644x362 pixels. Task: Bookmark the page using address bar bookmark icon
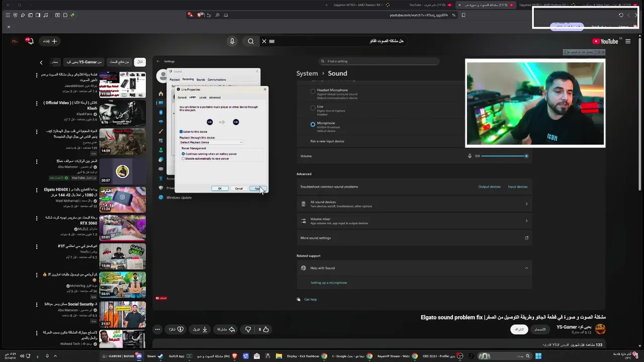pos(463,15)
